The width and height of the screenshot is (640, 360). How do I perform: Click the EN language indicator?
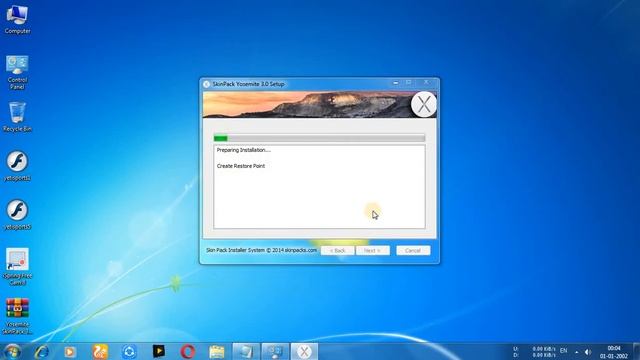564,351
